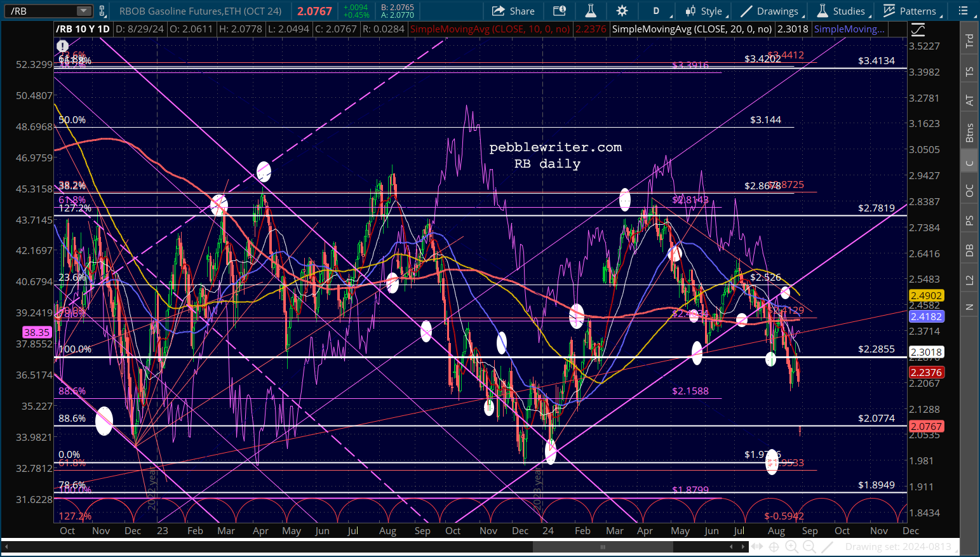The height and width of the screenshot is (557, 980).
Task: Open the Edit Studies flask icon
Action: coord(591,11)
